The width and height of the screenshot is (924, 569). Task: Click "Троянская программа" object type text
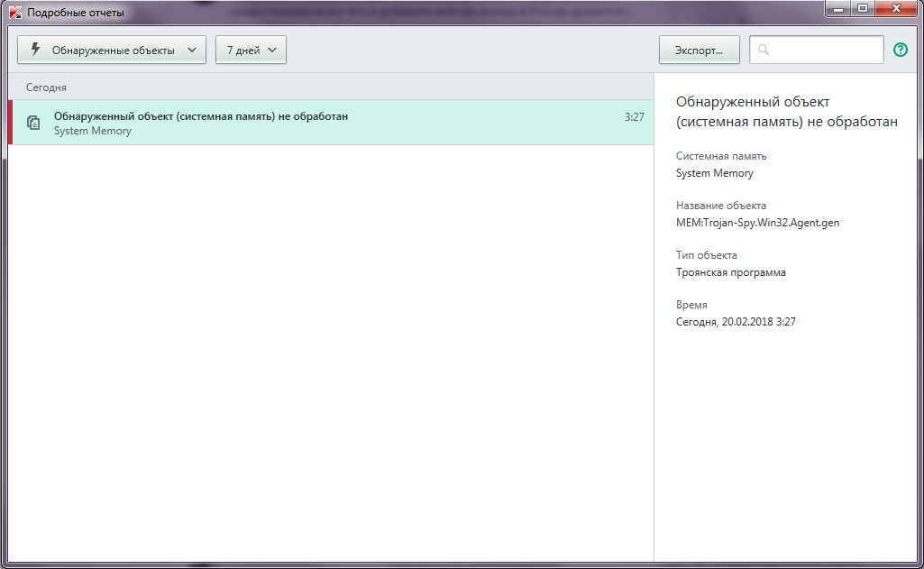pyautogui.click(x=730, y=272)
